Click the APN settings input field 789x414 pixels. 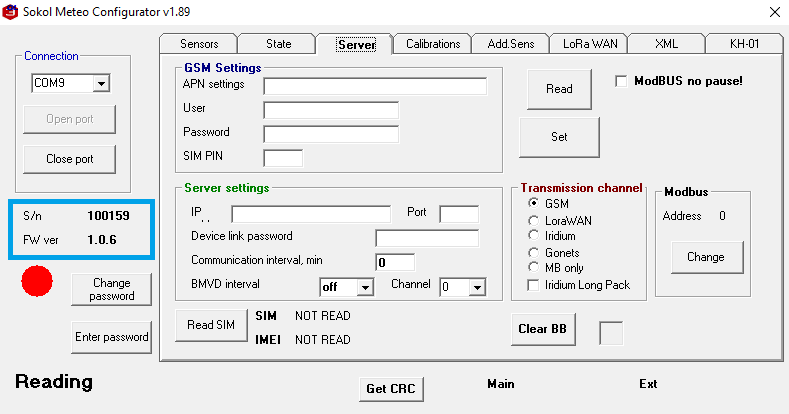pos(375,86)
